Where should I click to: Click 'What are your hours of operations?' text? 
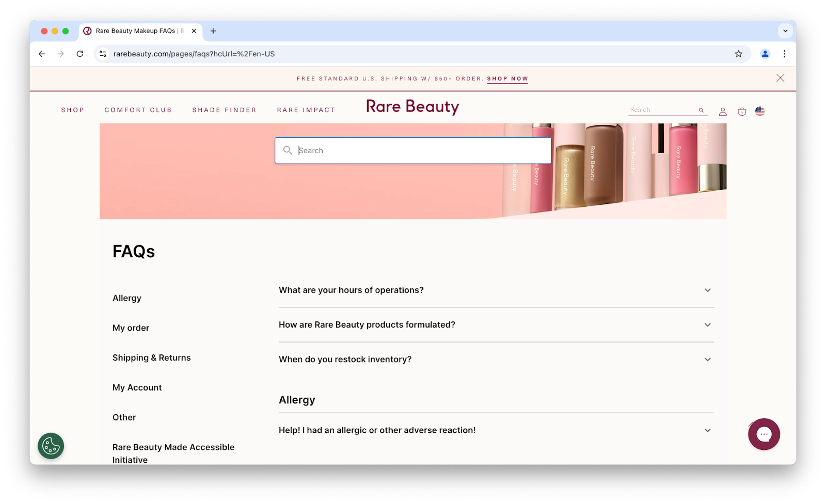[351, 290]
